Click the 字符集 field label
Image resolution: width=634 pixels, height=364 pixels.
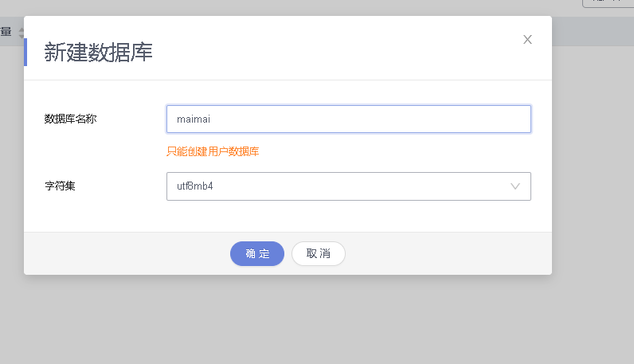(x=60, y=186)
